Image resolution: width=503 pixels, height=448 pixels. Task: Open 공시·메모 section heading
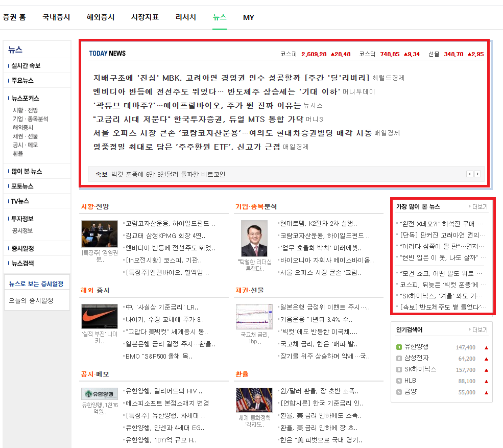(x=95, y=374)
